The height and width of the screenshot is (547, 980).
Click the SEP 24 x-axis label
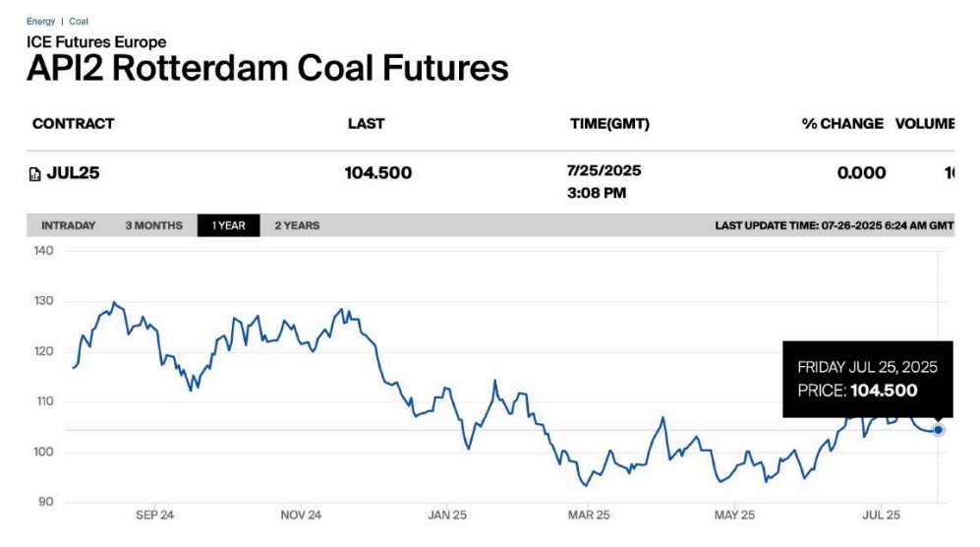pyautogui.click(x=154, y=515)
